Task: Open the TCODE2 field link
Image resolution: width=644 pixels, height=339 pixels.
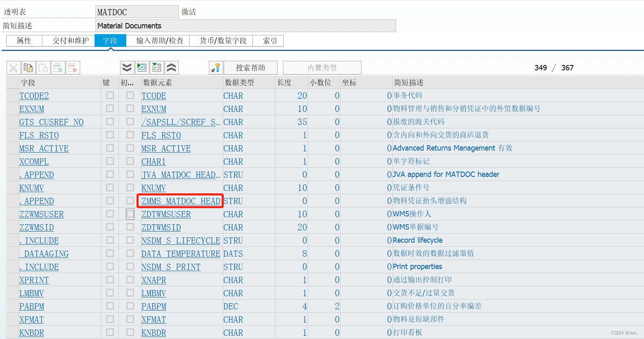Action: (x=34, y=96)
